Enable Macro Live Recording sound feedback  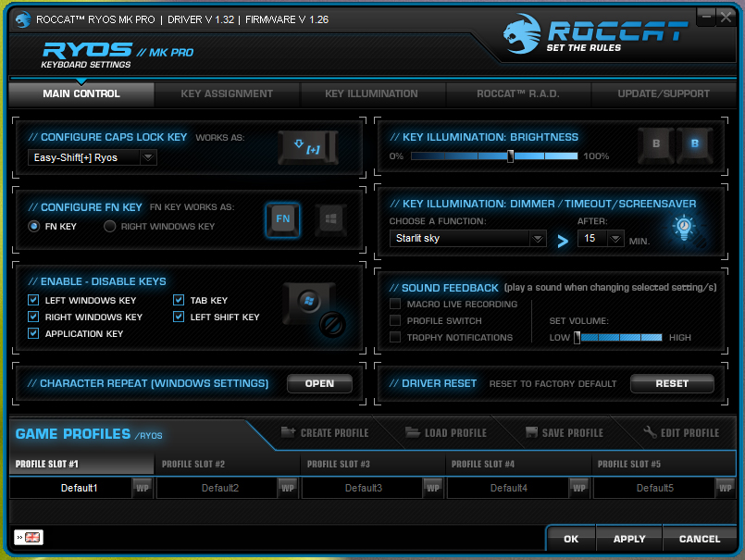[x=395, y=304]
